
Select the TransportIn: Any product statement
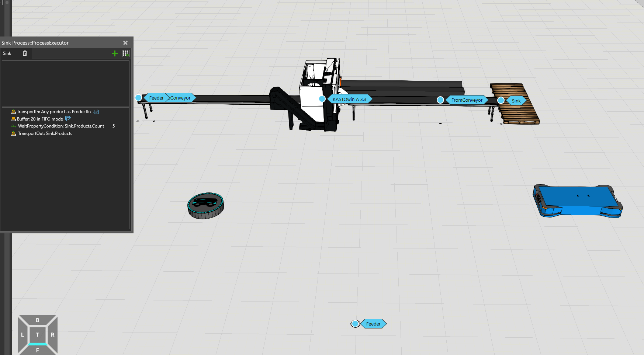pos(53,112)
